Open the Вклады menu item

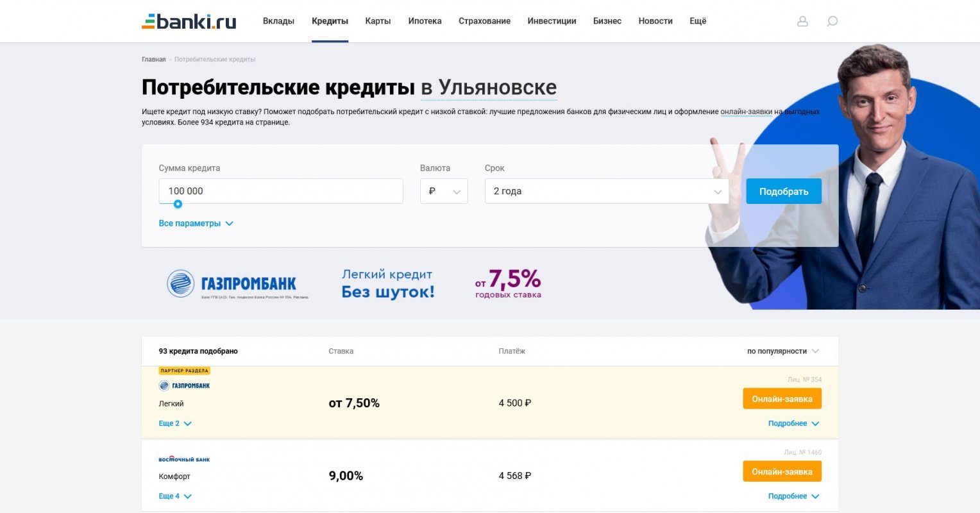[x=278, y=21]
